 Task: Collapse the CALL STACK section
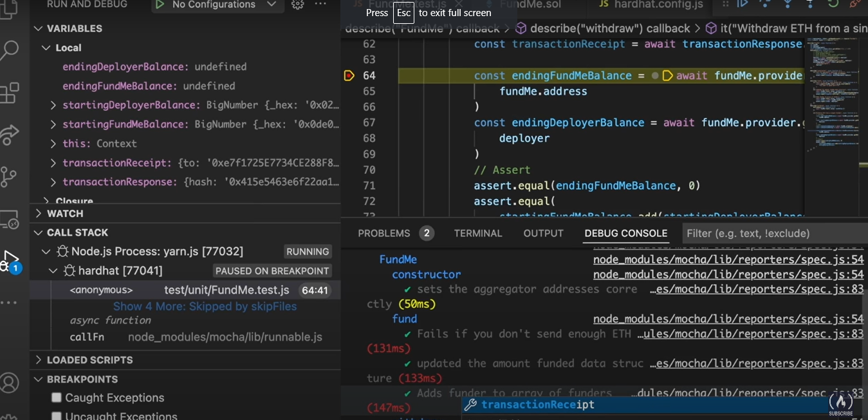coord(38,233)
